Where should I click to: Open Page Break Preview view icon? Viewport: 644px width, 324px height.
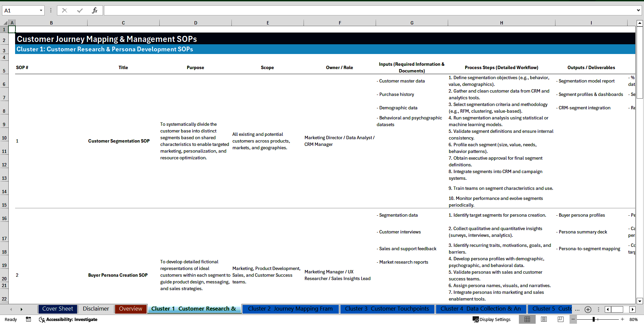pyautogui.click(x=560, y=319)
